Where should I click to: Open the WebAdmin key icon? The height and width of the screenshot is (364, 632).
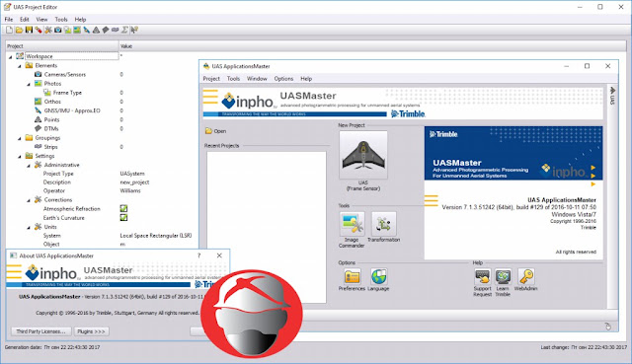click(526, 276)
